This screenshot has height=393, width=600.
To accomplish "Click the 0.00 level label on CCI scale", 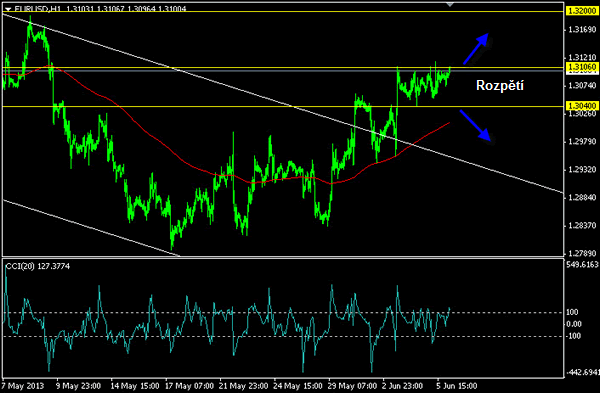I will [574, 324].
